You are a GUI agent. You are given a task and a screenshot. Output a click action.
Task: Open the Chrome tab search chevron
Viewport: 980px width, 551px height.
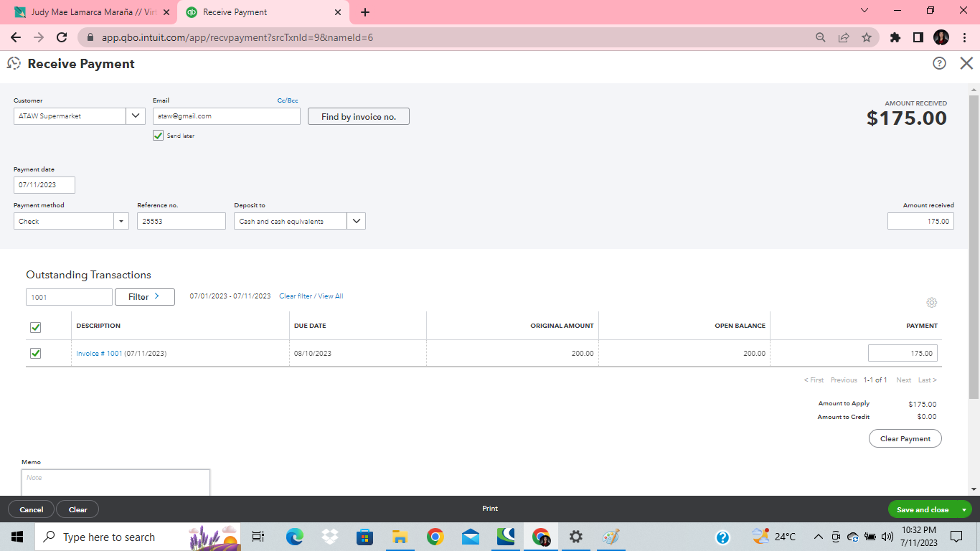coord(864,11)
